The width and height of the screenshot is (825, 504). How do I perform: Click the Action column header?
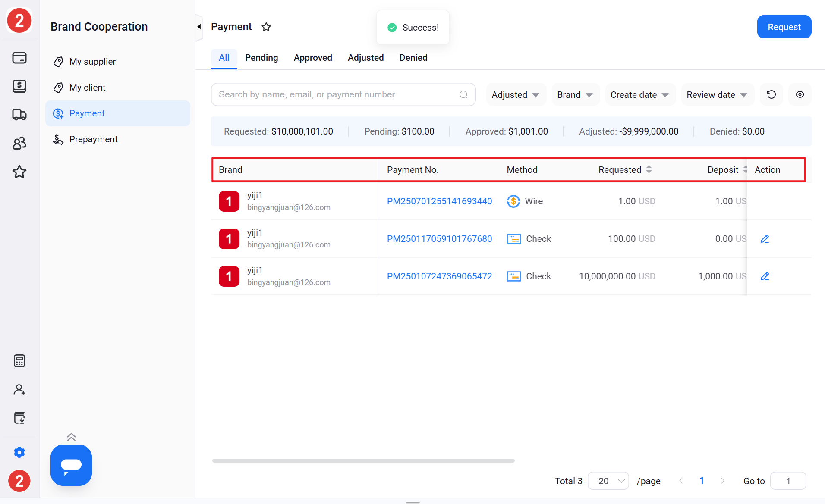pyautogui.click(x=767, y=170)
